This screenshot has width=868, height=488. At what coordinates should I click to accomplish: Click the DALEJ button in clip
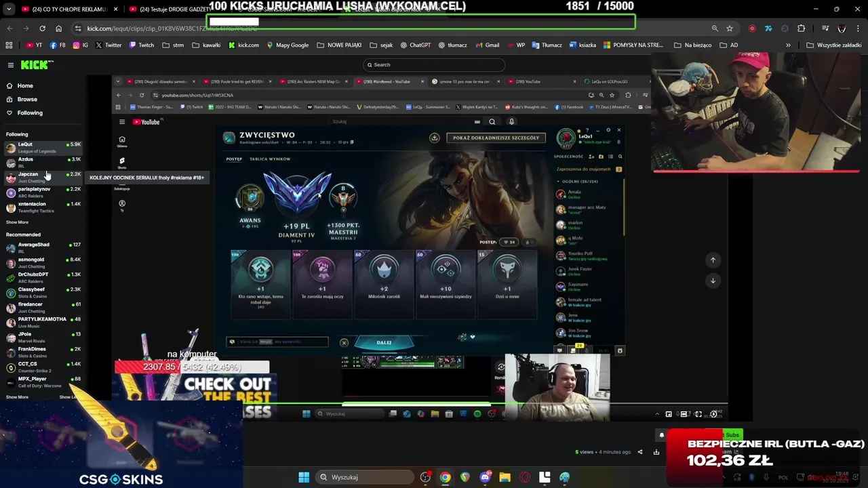(x=384, y=342)
